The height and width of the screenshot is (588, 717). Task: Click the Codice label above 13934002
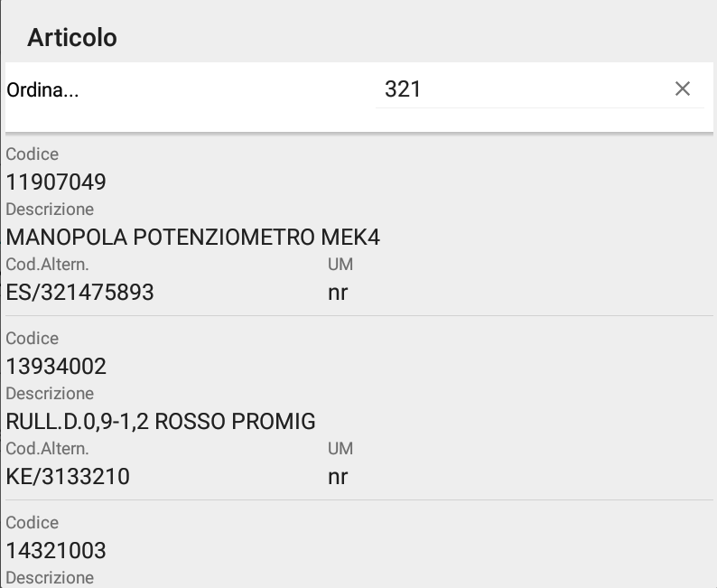pos(32,339)
